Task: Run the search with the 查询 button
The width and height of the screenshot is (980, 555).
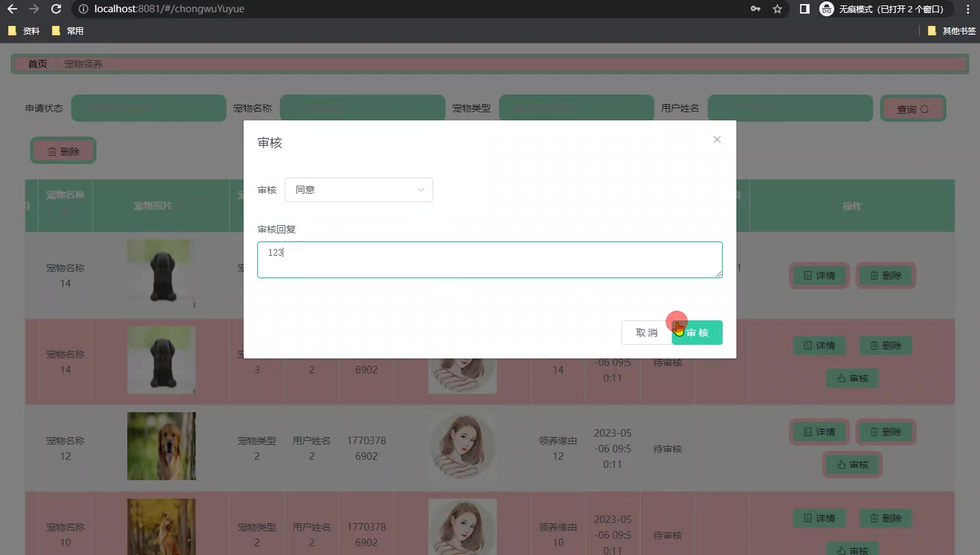Action: coord(913,109)
